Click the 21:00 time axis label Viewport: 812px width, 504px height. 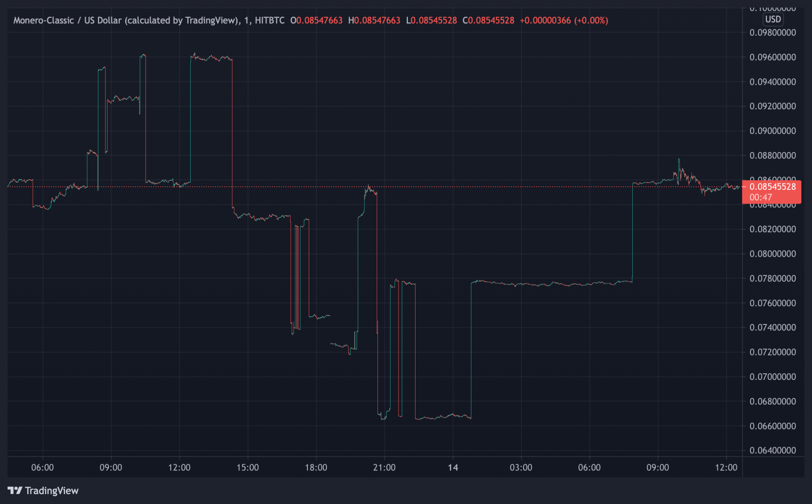(x=384, y=468)
